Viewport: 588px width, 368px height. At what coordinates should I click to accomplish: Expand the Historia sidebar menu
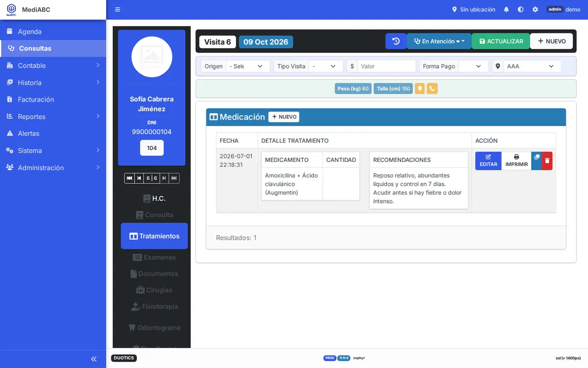tap(53, 82)
